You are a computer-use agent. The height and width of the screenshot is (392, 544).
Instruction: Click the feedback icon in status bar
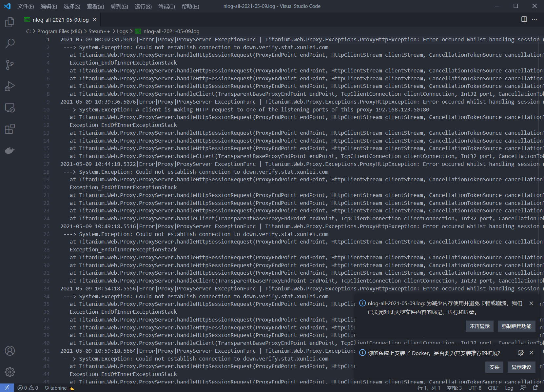(x=523, y=388)
